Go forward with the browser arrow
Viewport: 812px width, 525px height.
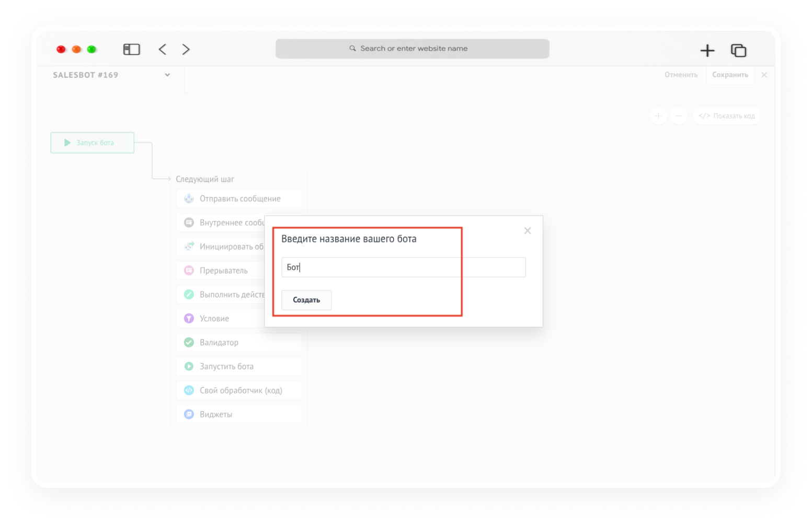tap(186, 49)
